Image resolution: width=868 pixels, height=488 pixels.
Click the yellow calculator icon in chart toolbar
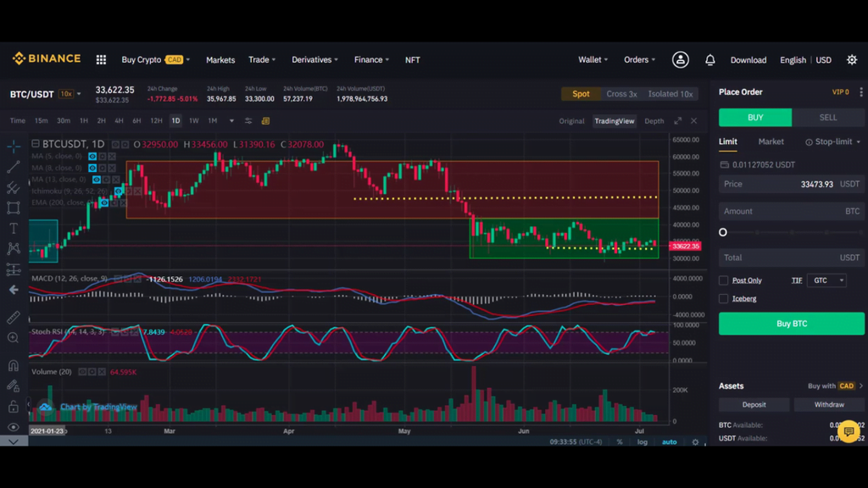click(265, 120)
